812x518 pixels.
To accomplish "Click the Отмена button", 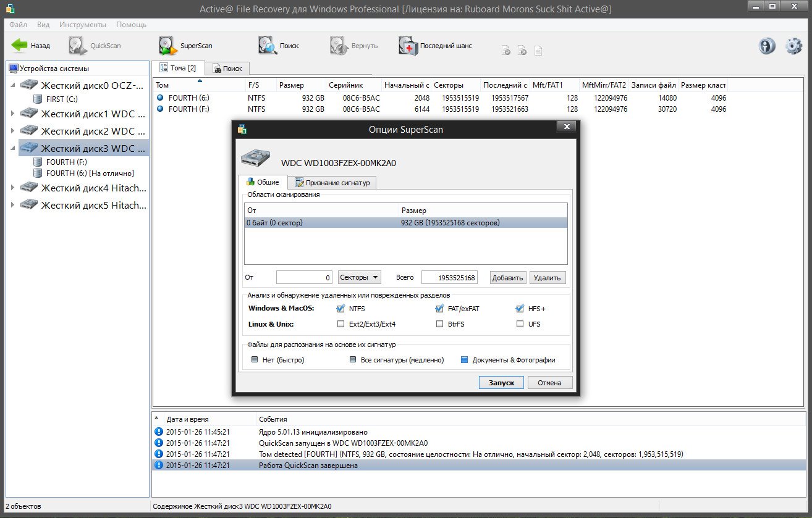I will coord(549,383).
